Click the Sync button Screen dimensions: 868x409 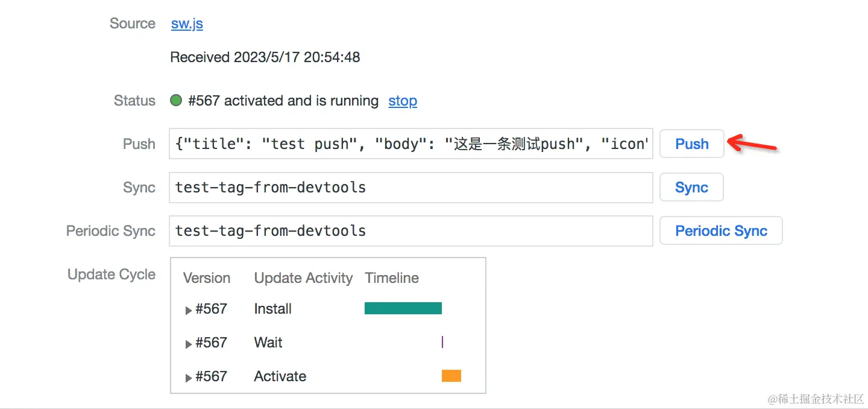(x=691, y=187)
